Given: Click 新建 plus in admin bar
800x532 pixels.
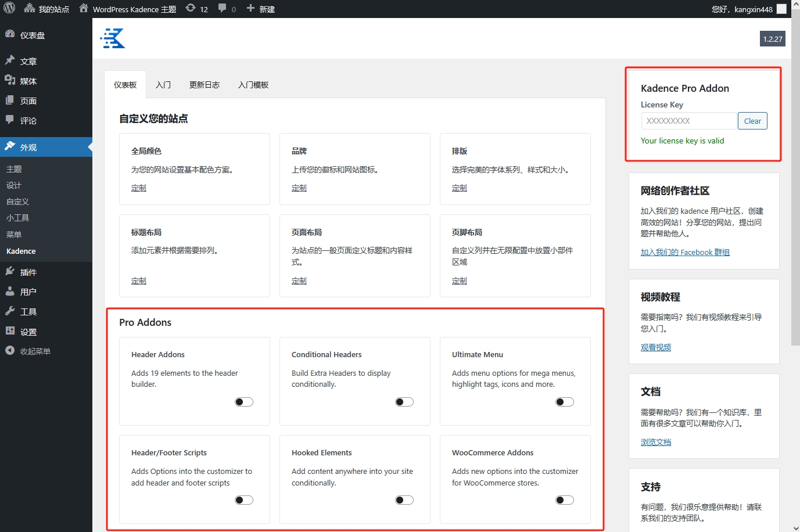Looking at the screenshot, I should 260,9.
